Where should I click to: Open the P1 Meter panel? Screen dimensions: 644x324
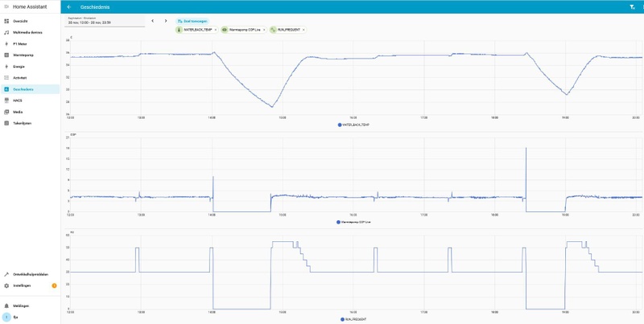pos(30,44)
